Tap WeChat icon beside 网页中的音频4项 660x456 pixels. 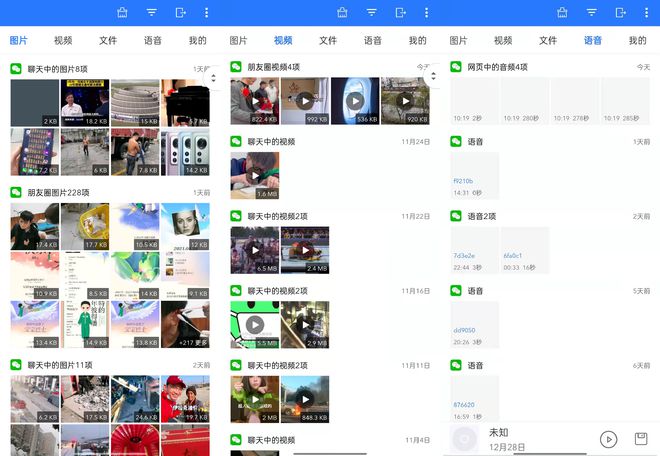click(456, 67)
